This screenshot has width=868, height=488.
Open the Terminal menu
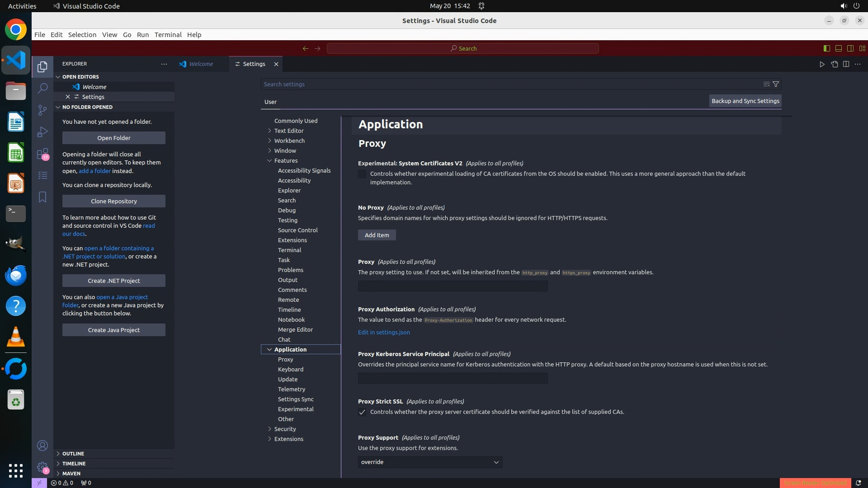[x=168, y=35]
